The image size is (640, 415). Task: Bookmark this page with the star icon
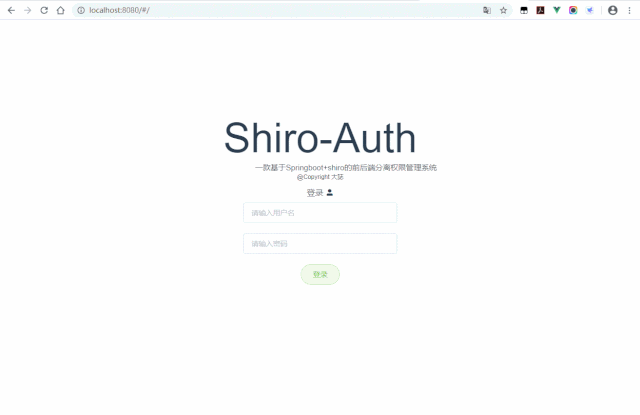pos(503,10)
